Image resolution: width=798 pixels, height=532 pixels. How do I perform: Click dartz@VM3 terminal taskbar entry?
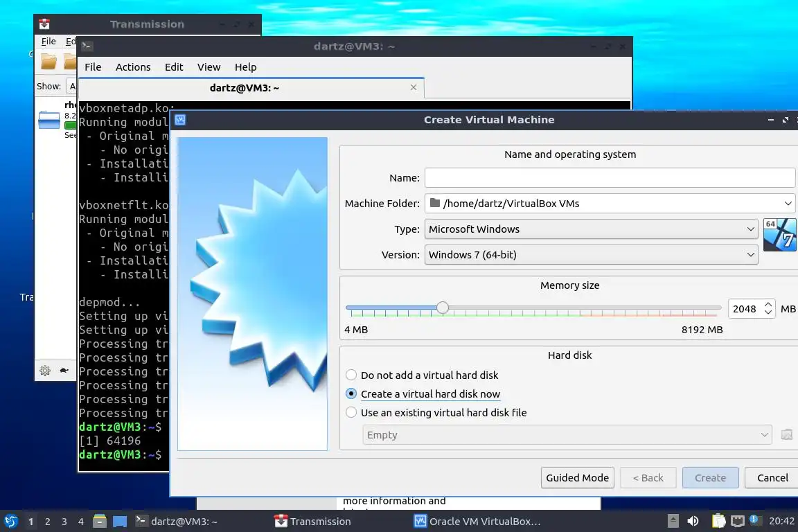(177, 522)
